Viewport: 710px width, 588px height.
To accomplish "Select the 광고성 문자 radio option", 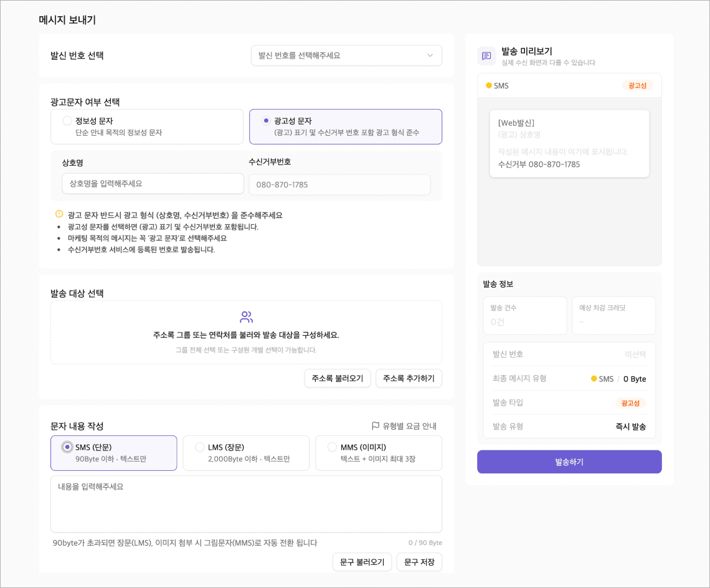I will coord(346,126).
